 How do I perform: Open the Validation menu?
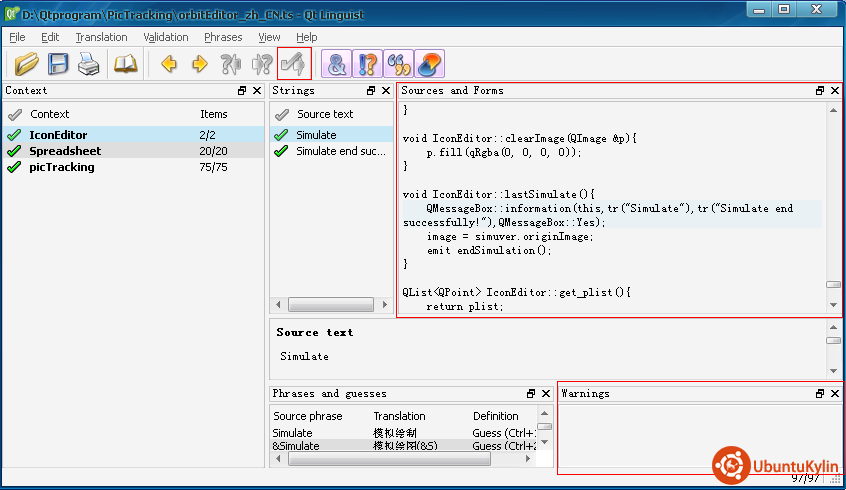[166, 37]
